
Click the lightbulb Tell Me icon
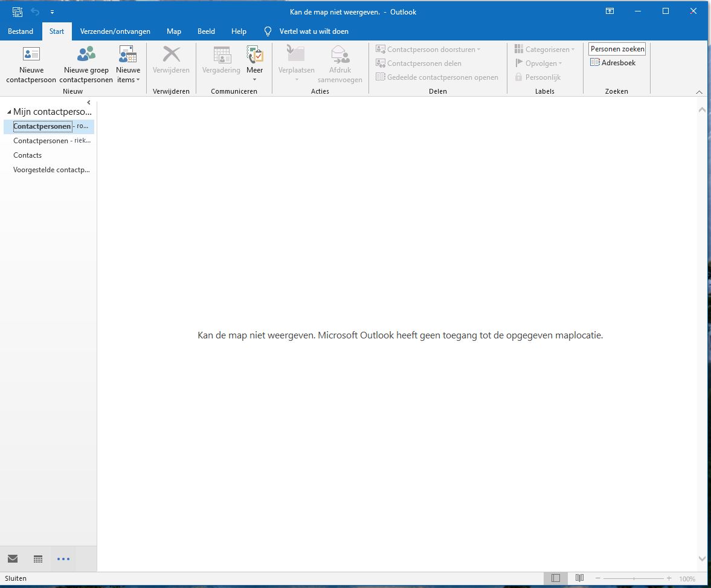pyautogui.click(x=268, y=31)
